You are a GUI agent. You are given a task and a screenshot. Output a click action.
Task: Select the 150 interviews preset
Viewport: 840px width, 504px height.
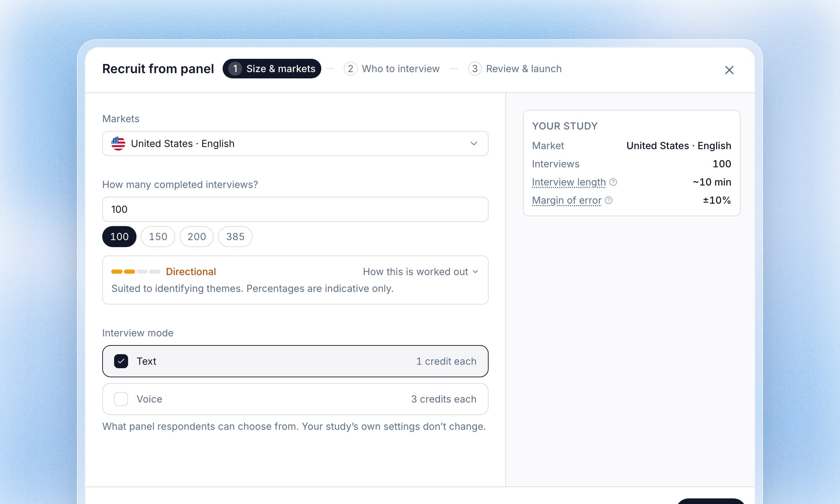click(x=158, y=237)
